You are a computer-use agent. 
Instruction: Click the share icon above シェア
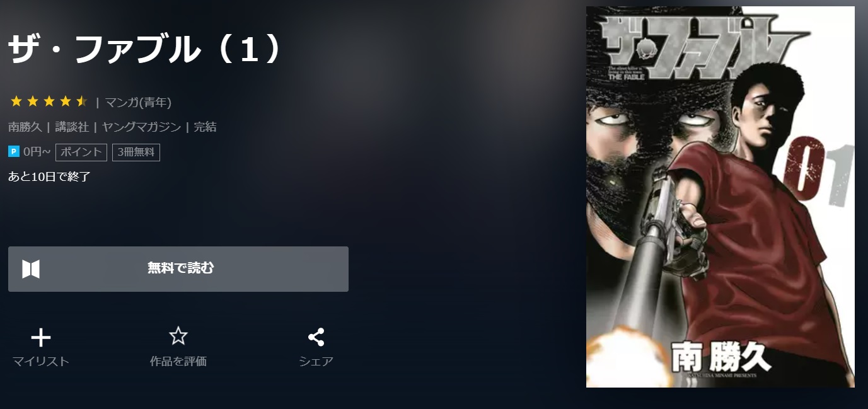tap(316, 337)
